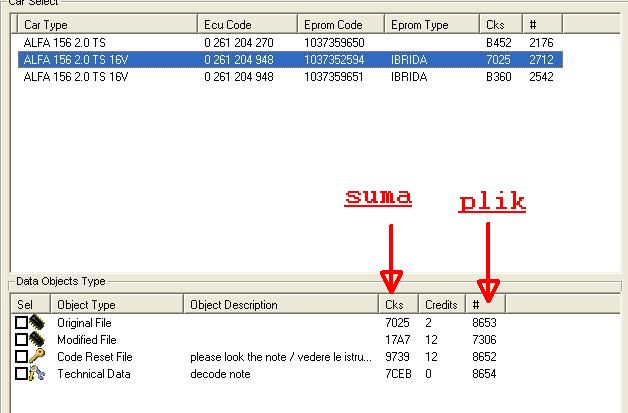Image resolution: width=628 pixels, height=413 pixels.
Task: Click the chip icon beside Original File
Action: point(37,322)
